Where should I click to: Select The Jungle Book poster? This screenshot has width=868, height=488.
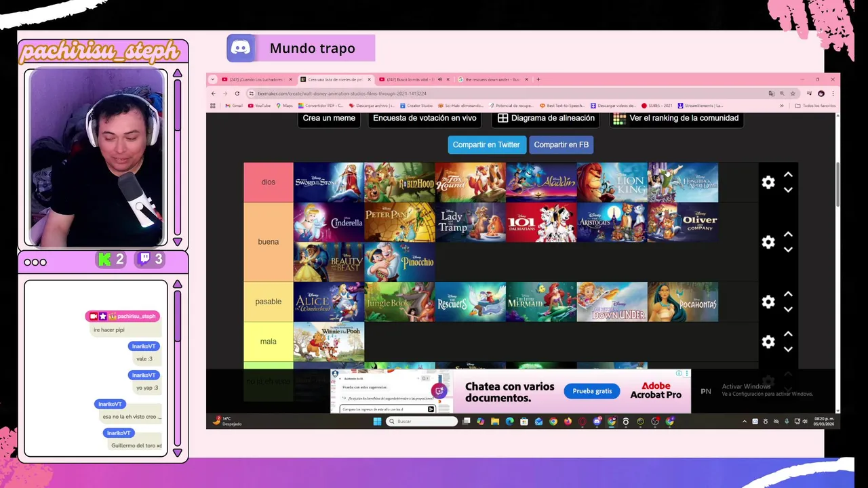pos(399,302)
